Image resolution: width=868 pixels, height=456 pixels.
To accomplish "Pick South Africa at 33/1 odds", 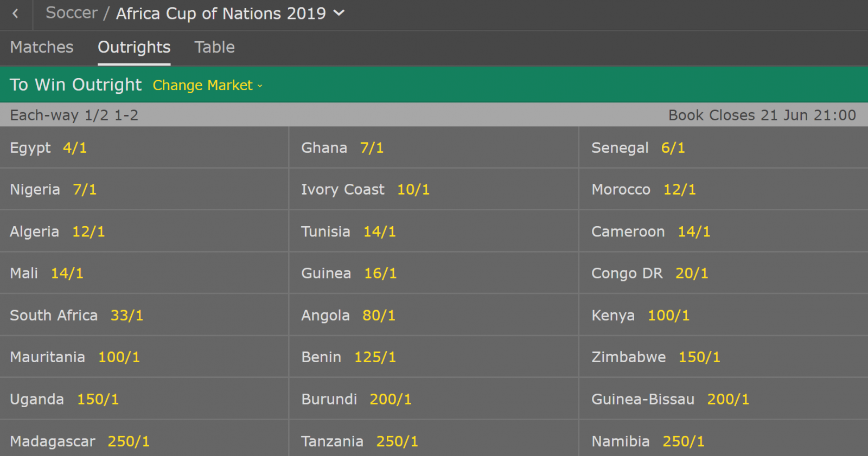I will pos(127,316).
